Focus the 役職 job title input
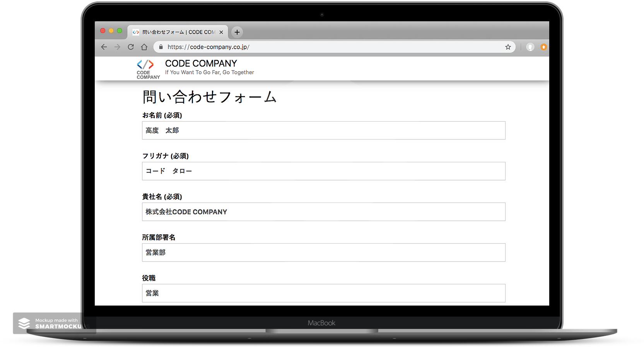The height and width of the screenshot is (347, 644). click(323, 293)
